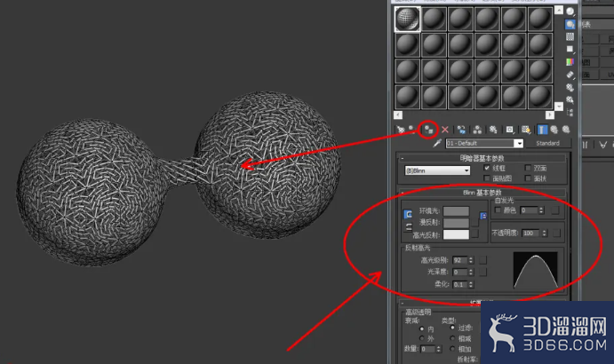Click the Sample UV Tiling icon
The width and height of the screenshot is (614, 364).
570,50
